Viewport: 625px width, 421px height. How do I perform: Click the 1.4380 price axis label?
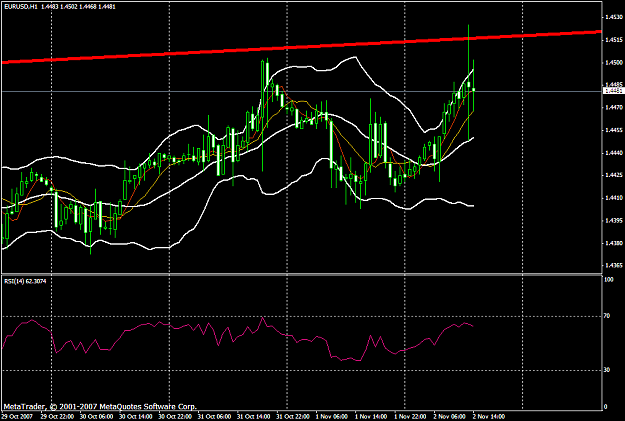[614, 243]
